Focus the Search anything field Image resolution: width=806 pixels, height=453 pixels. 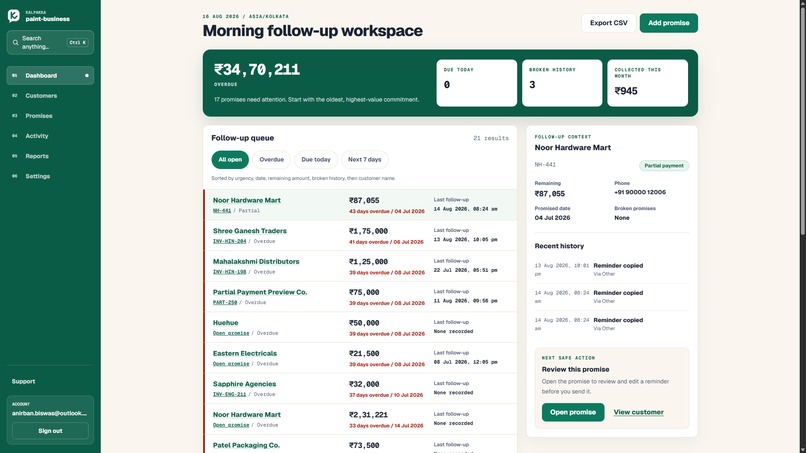point(50,43)
